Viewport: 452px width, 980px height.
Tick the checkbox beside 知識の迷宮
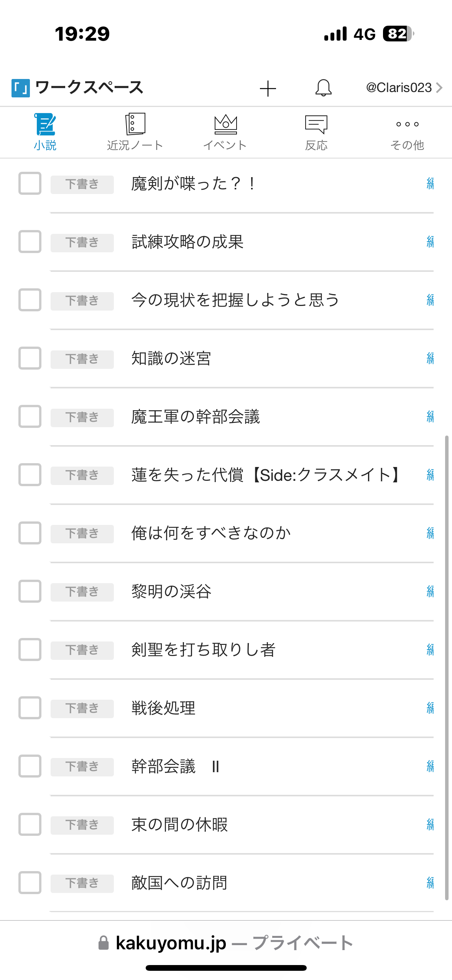click(x=30, y=358)
